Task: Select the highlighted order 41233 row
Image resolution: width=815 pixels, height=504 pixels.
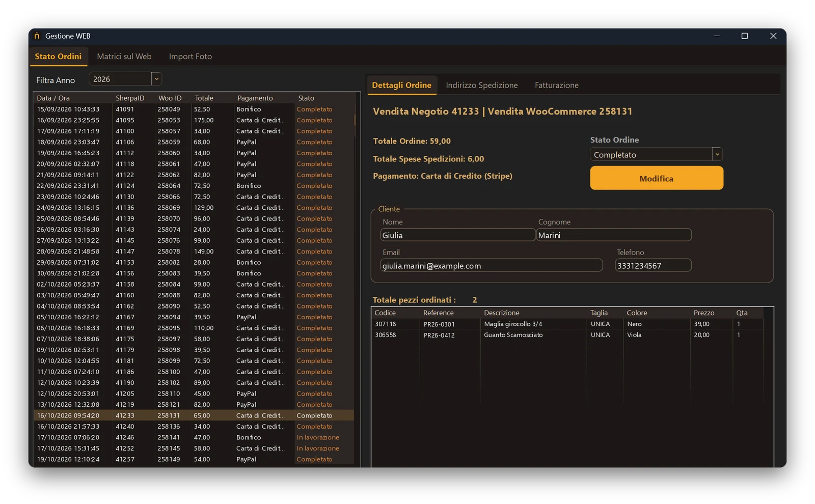Action: (x=194, y=415)
